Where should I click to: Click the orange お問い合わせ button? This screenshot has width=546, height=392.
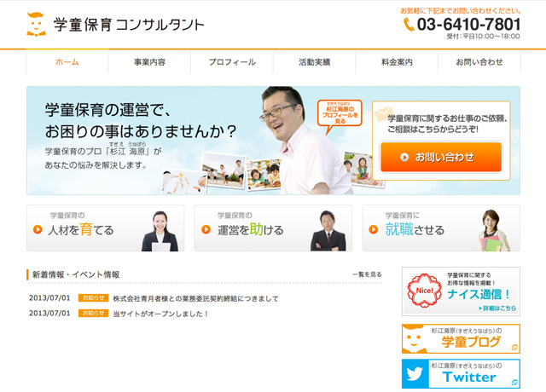(x=441, y=157)
